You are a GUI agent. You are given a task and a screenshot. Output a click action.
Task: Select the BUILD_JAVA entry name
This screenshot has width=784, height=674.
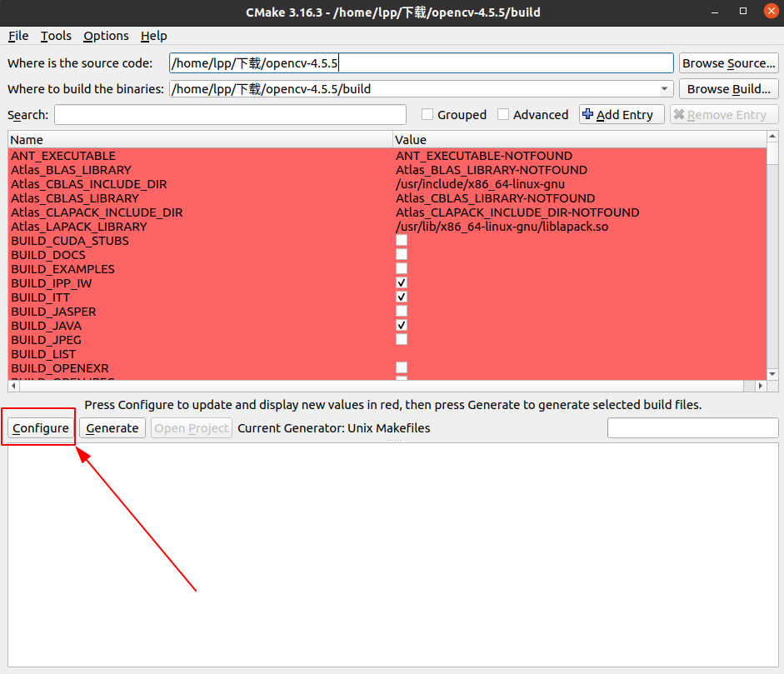[47, 326]
